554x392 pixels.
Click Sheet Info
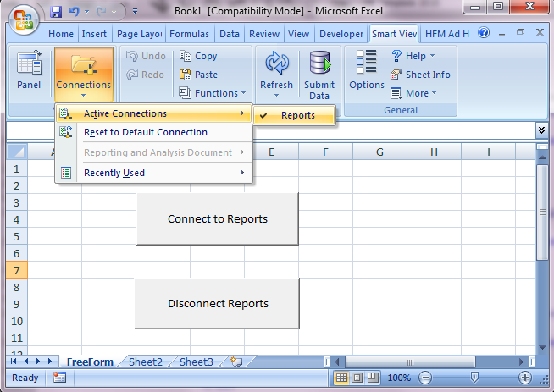[420, 75]
